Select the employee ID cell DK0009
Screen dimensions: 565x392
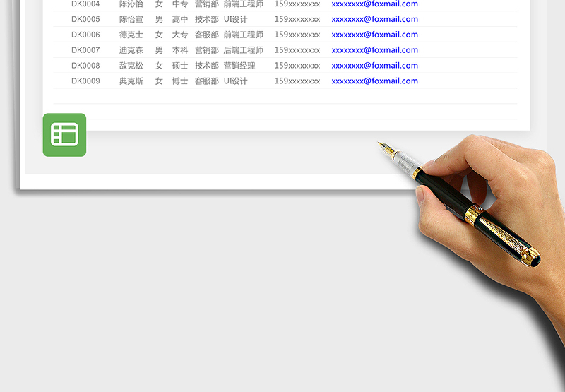click(x=85, y=81)
